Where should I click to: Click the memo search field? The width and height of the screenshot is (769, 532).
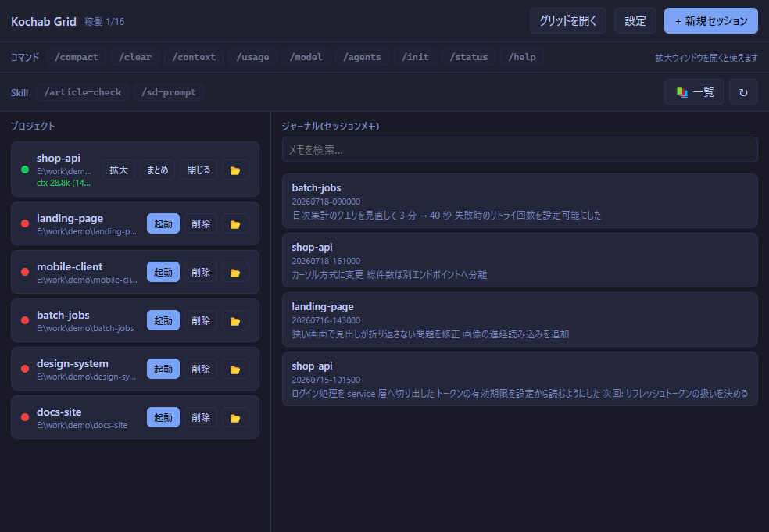coord(520,149)
